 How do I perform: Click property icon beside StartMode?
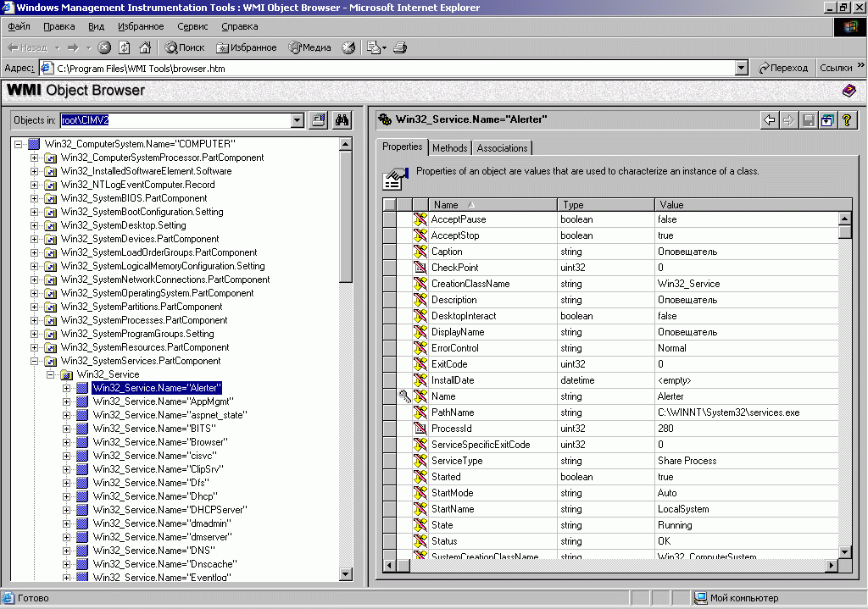point(420,493)
